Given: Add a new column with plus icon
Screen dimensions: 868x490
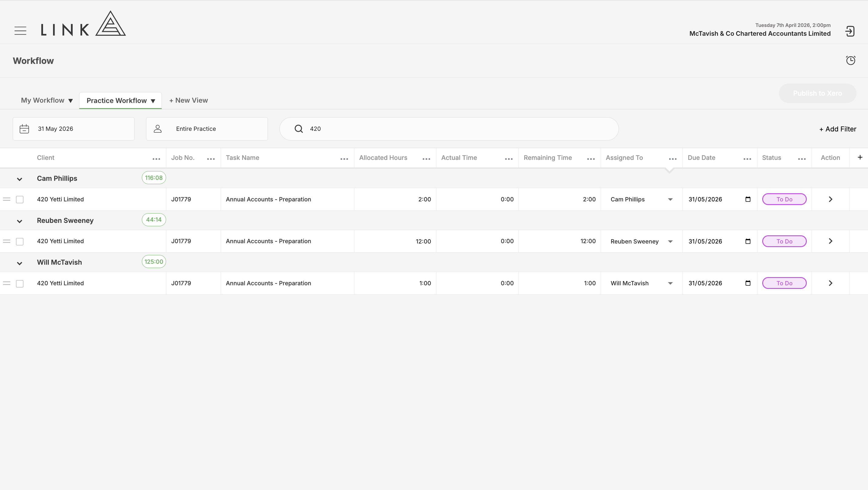Looking at the screenshot, I should point(860,157).
